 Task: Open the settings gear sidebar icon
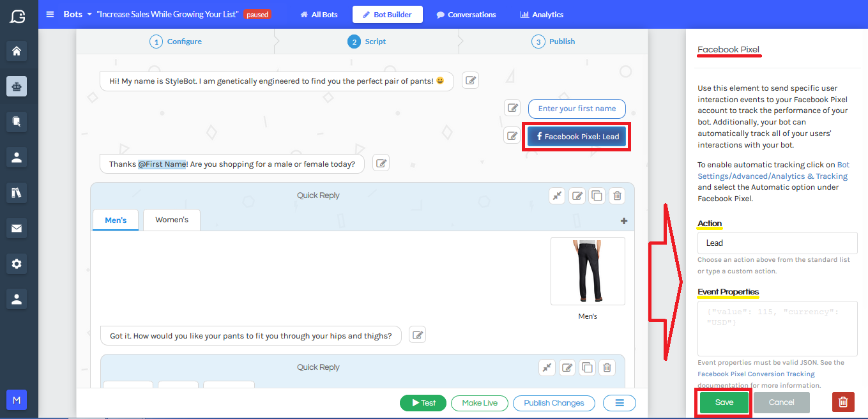[17, 263]
